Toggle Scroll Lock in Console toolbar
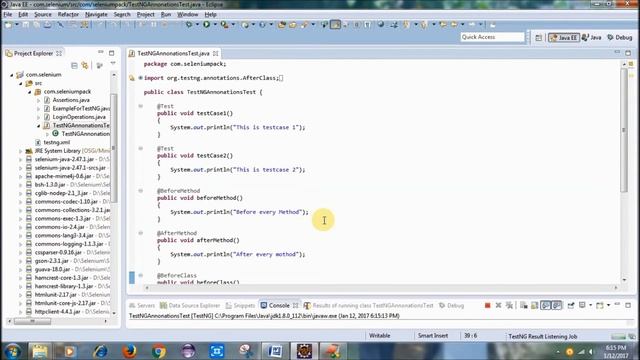The width and height of the screenshot is (640, 360). click(534, 305)
